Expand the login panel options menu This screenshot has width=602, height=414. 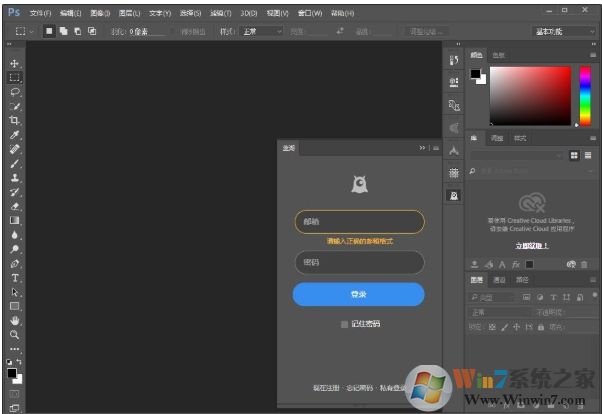coord(434,147)
